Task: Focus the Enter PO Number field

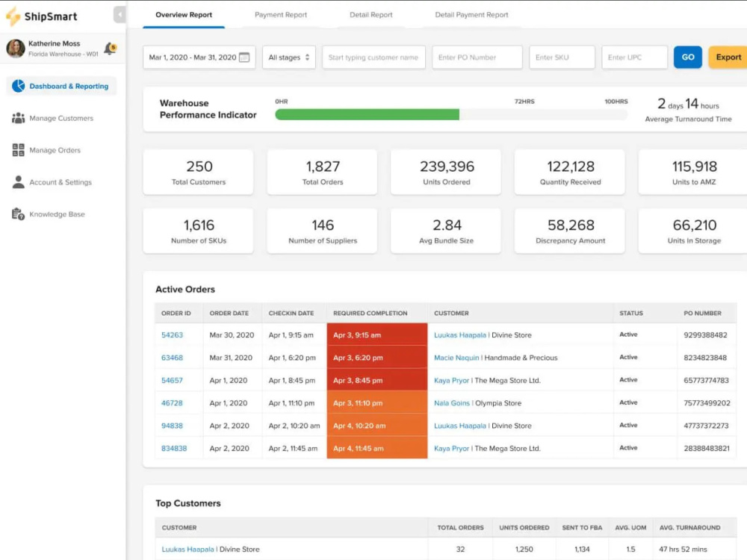Action: [x=477, y=57]
